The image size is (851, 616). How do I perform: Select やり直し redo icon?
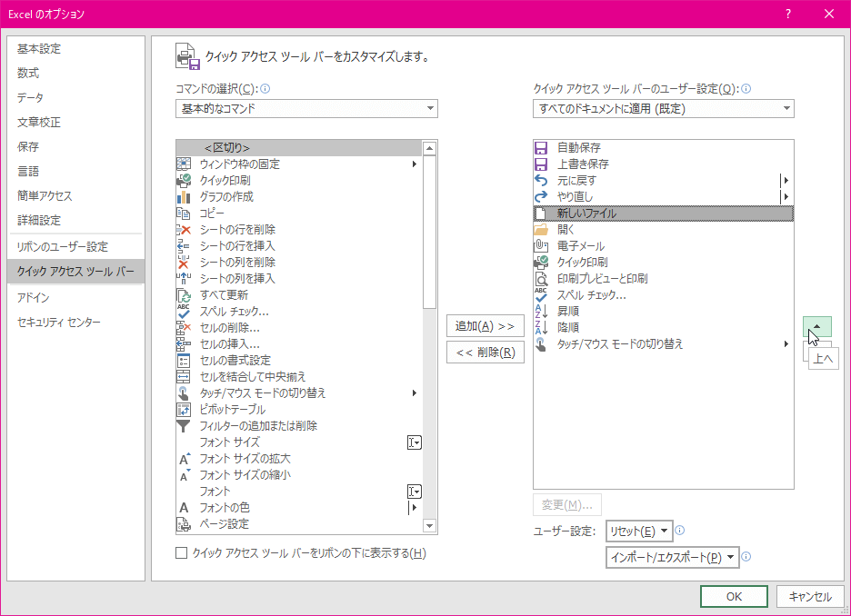click(x=541, y=196)
